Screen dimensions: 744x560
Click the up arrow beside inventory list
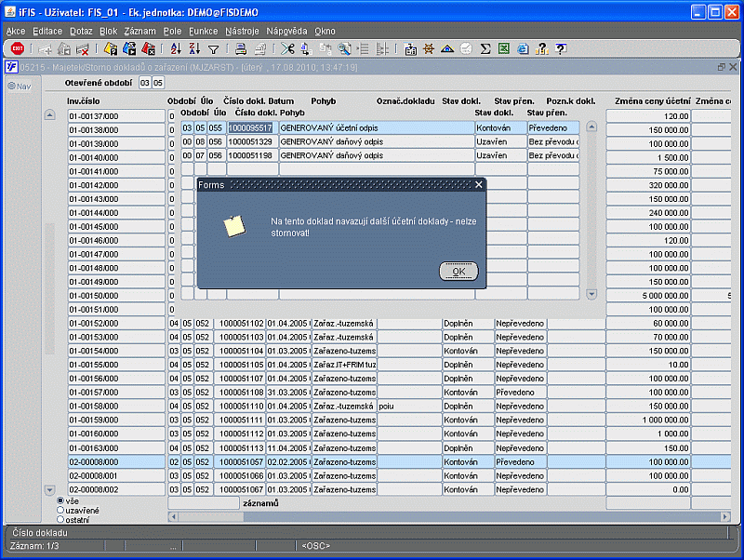point(50,114)
